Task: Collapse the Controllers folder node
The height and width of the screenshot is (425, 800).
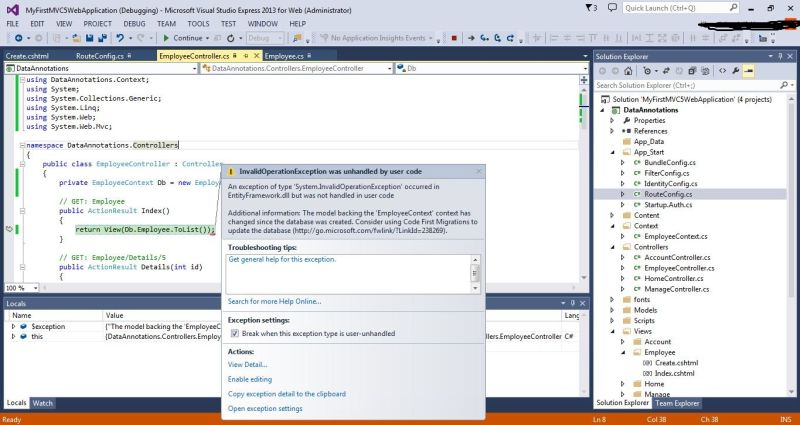Action: [612, 247]
